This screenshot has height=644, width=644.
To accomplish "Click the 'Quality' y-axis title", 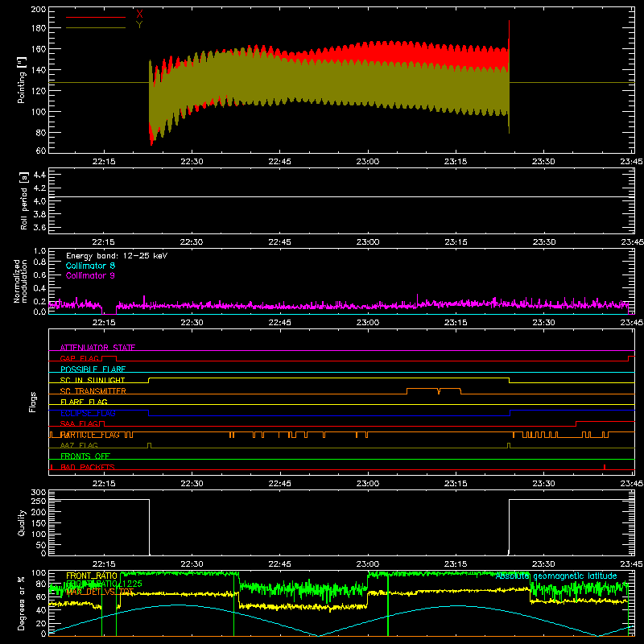I will tap(22, 522).
